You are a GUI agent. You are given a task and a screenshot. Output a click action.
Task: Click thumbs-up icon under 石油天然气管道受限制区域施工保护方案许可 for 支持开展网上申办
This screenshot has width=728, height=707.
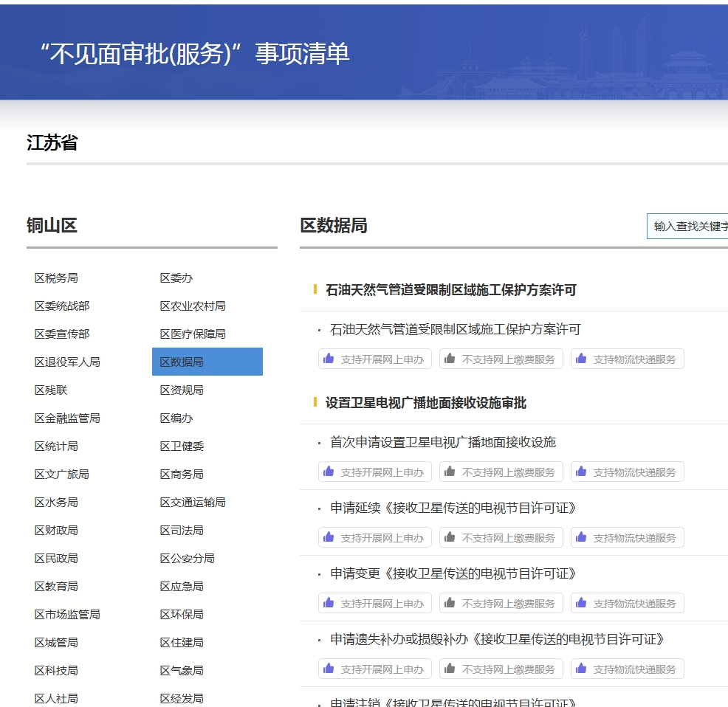pyautogui.click(x=329, y=359)
